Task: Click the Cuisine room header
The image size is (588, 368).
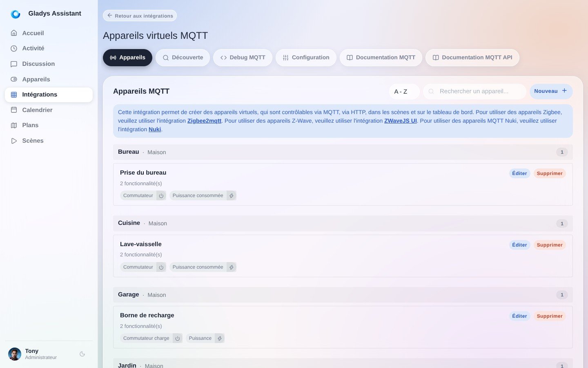Action: click(343, 223)
